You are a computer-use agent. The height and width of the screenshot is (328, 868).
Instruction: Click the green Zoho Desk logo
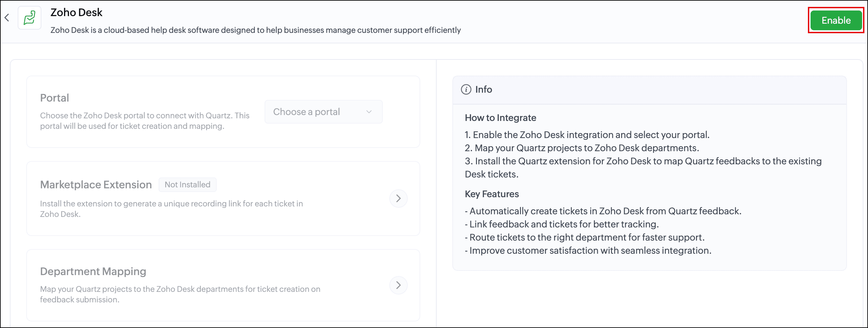(30, 18)
